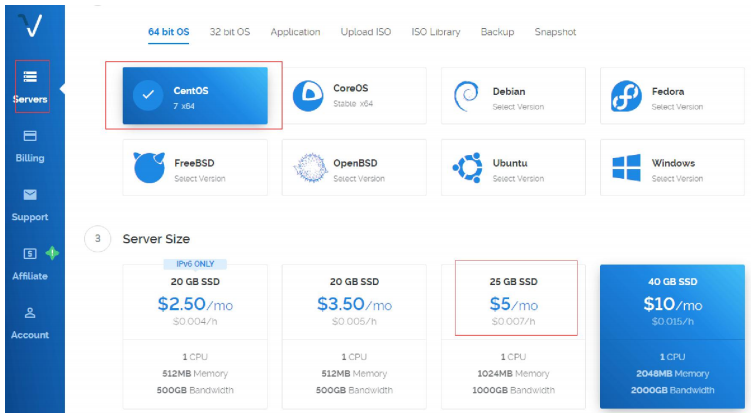Open the ISO Library tab
Viewport: 751px width, 413px height.
pos(436,32)
